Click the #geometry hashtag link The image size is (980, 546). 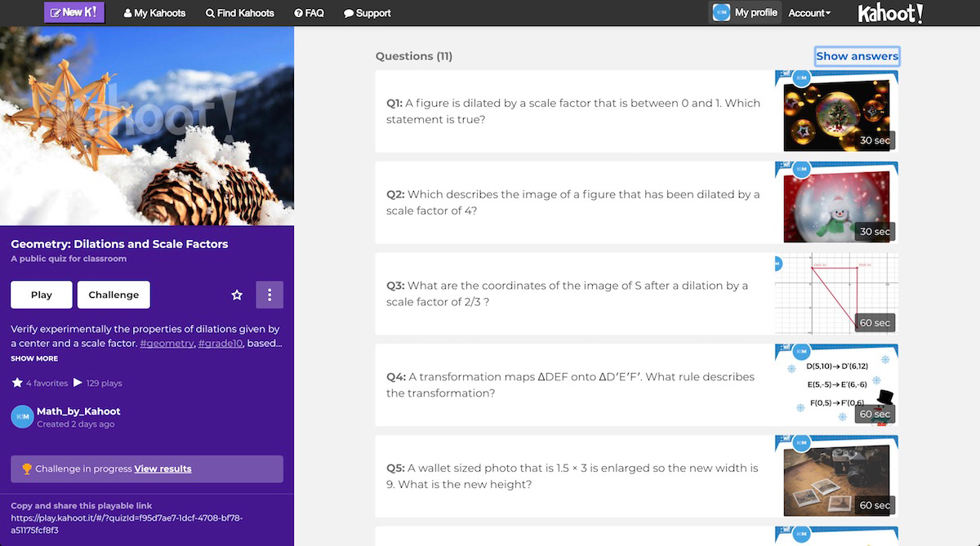coord(167,344)
